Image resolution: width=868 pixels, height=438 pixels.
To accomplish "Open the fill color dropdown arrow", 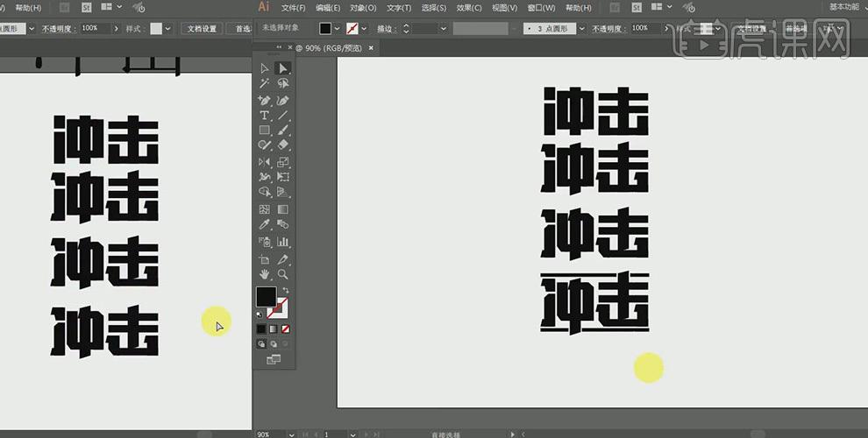I will (x=338, y=29).
